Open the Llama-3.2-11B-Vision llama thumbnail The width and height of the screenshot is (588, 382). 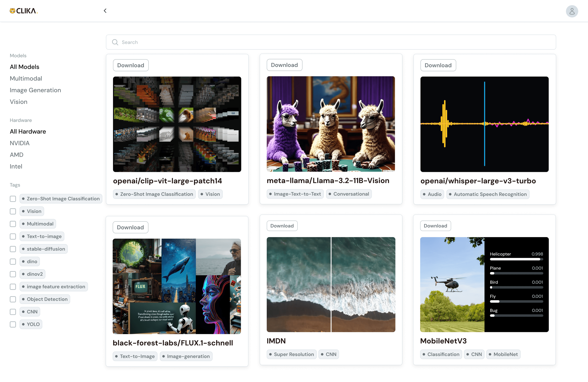[x=331, y=124]
